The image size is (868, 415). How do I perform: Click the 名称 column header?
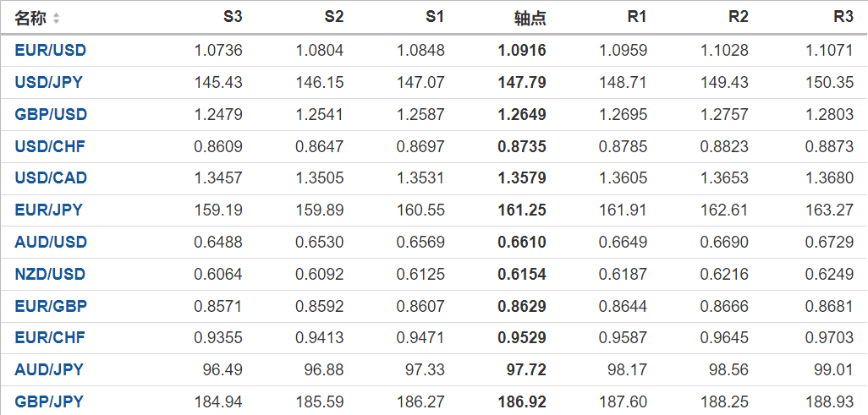31,18
